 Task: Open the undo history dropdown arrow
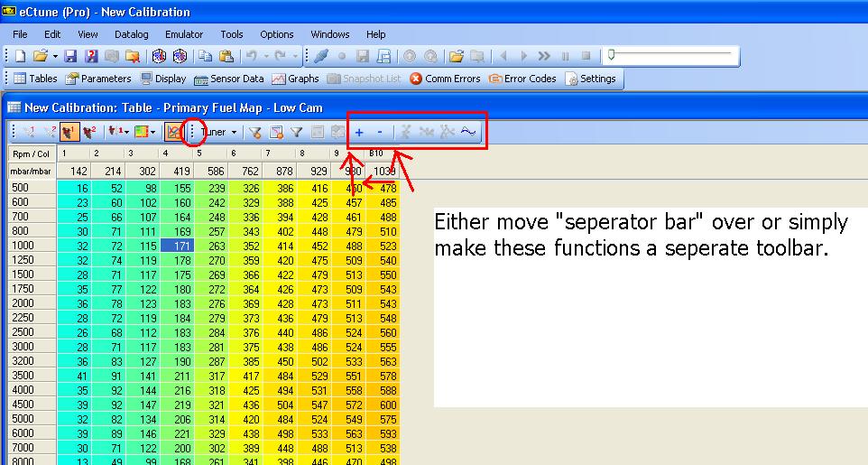pos(266,56)
